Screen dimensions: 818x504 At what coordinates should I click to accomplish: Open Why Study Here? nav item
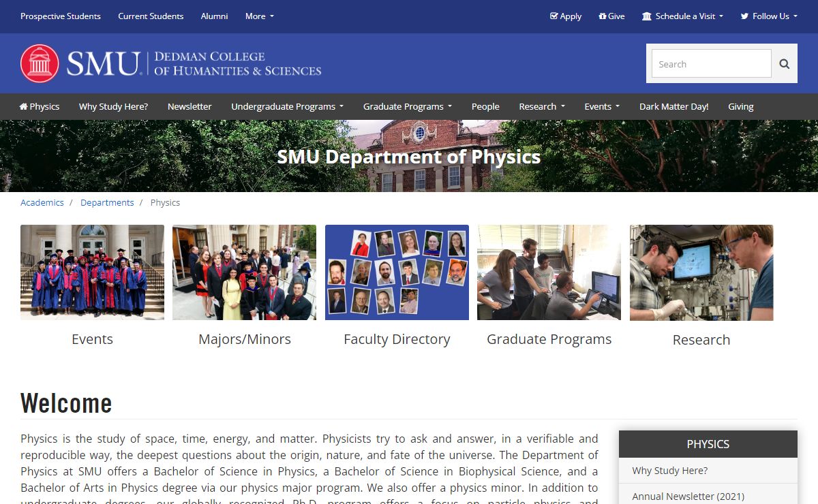tap(113, 106)
